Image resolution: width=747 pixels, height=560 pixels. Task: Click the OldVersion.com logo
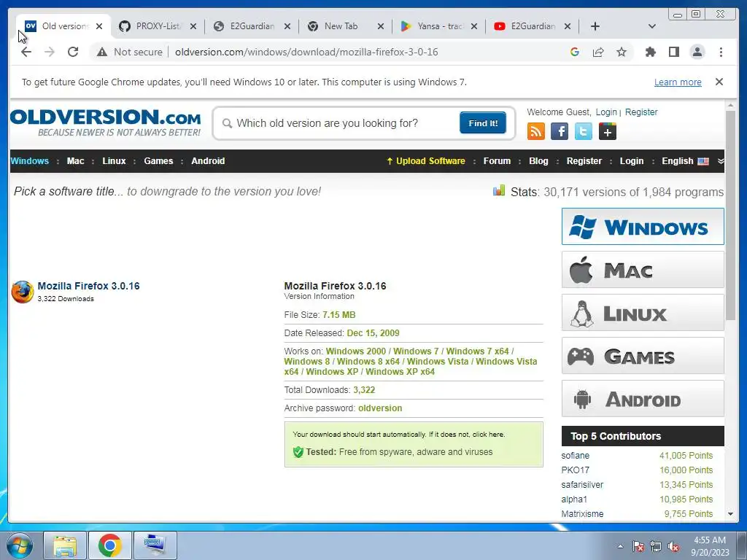(106, 122)
